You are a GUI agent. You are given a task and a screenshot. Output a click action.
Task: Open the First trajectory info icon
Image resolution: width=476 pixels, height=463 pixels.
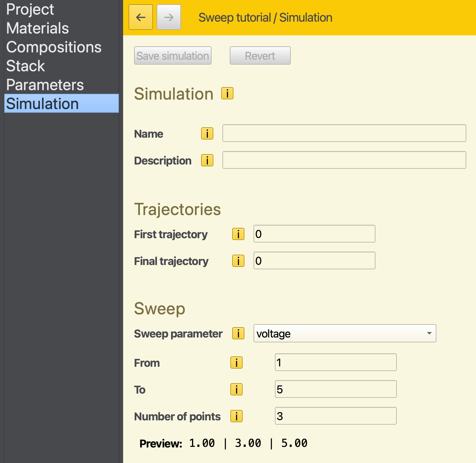pos(238,234)
